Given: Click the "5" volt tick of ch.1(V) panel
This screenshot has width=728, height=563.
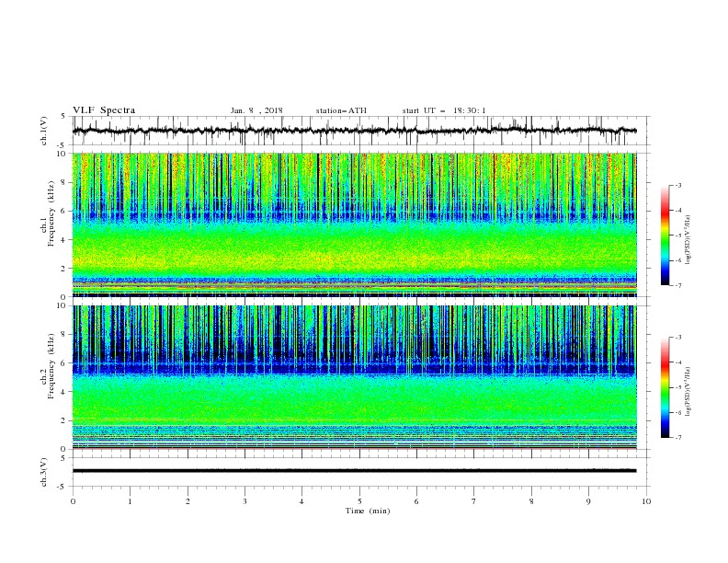Looking at the screenshot, I should pyautogui.click(x=63, y=116).
